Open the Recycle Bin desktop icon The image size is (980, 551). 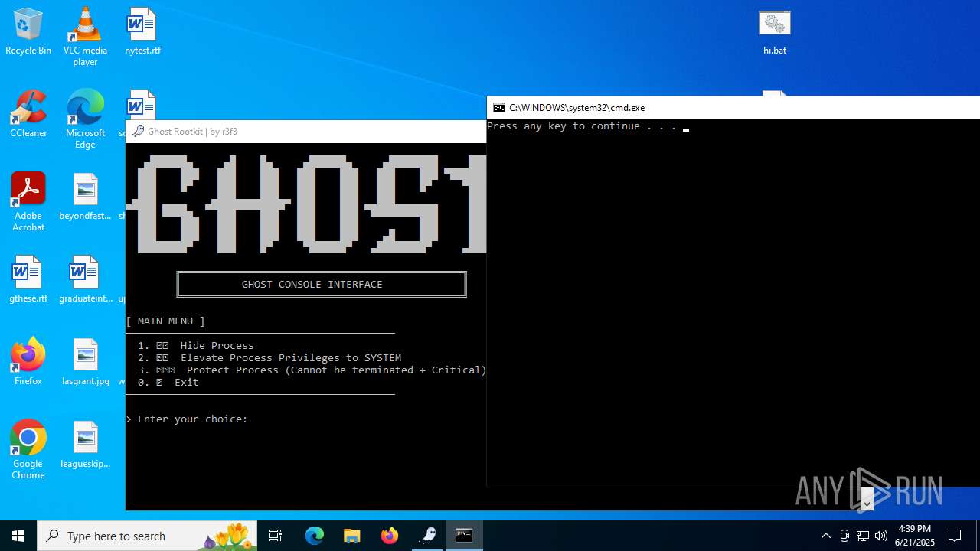coord(28,31)
